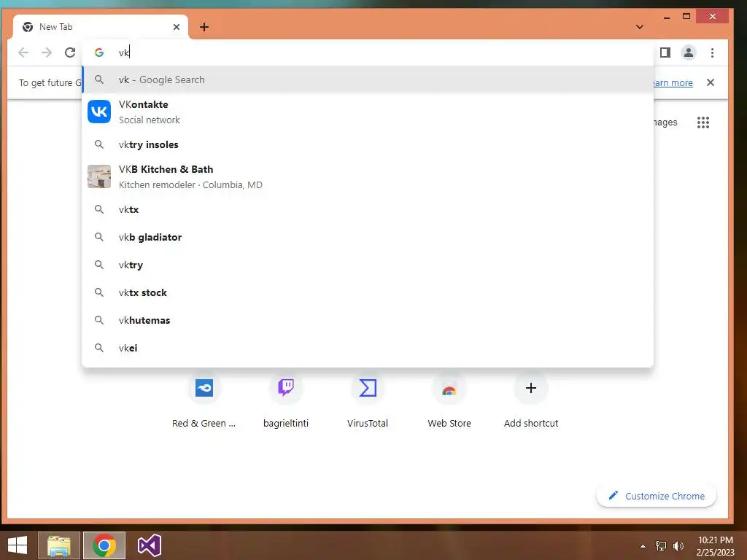Click the VKB Kitchen & Bath thumbnail
747x560 pixels.
tap(99, 176)
